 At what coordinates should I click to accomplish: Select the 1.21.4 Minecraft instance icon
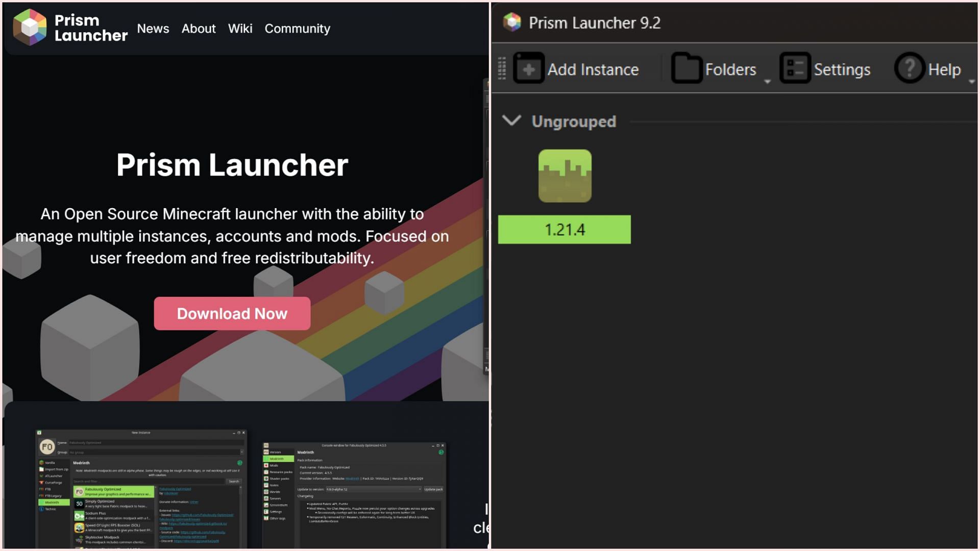click(x=565, y=176)
